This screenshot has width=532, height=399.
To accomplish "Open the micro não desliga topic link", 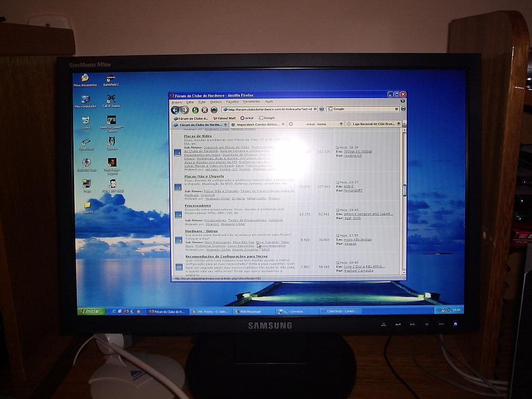I will pos(357,240).
